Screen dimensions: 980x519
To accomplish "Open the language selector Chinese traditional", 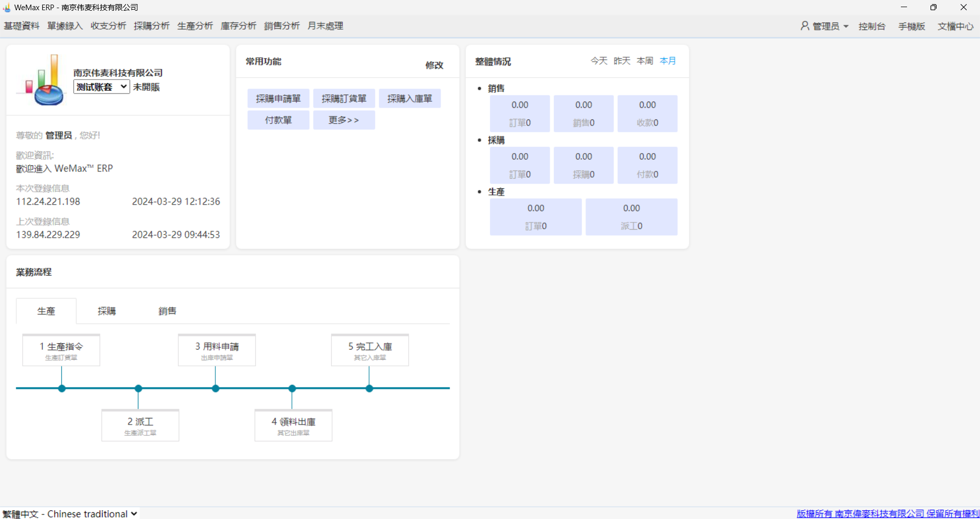I will (70, 513).
